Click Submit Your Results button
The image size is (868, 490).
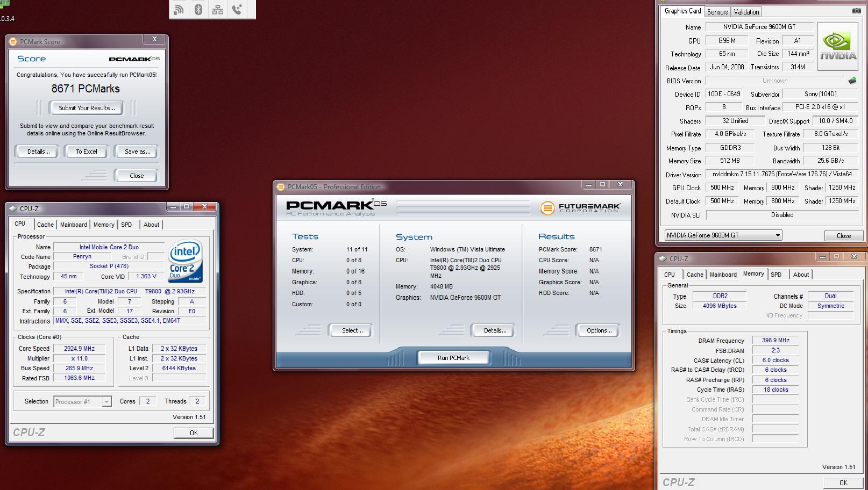(x=87, y=108)
